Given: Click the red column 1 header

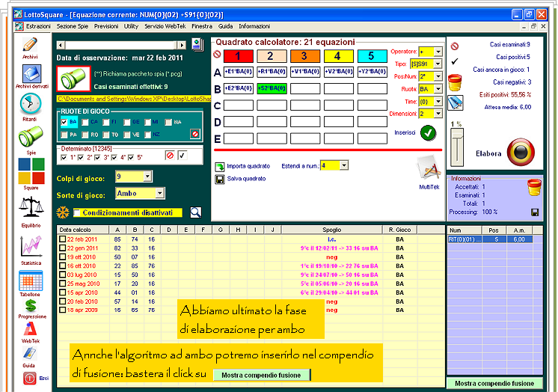Looking at the screenshot, I should pos(239,56).
